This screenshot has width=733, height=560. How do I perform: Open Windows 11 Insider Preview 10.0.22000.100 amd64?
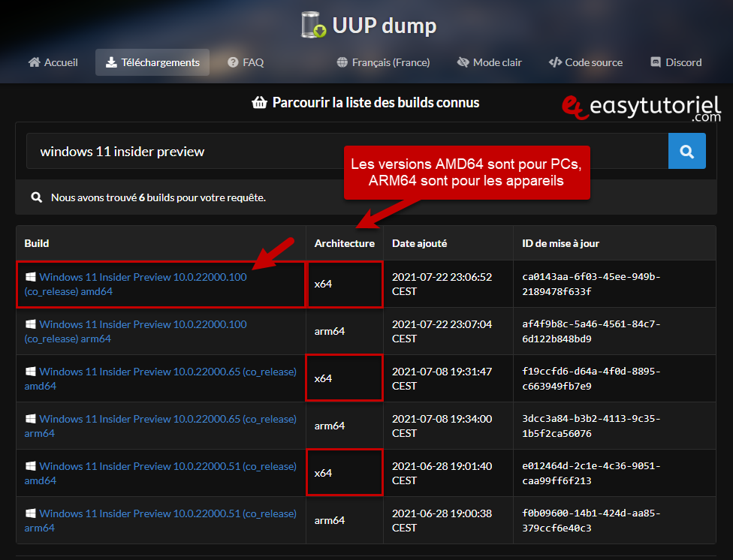(136, 285)
